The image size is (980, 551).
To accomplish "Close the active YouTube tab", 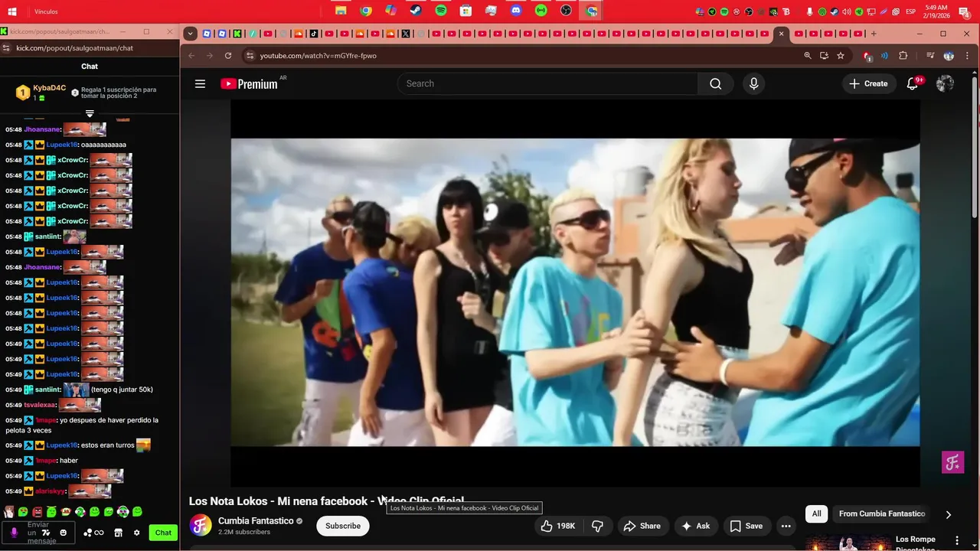I will pyautogui.click(x=781, y=34).
